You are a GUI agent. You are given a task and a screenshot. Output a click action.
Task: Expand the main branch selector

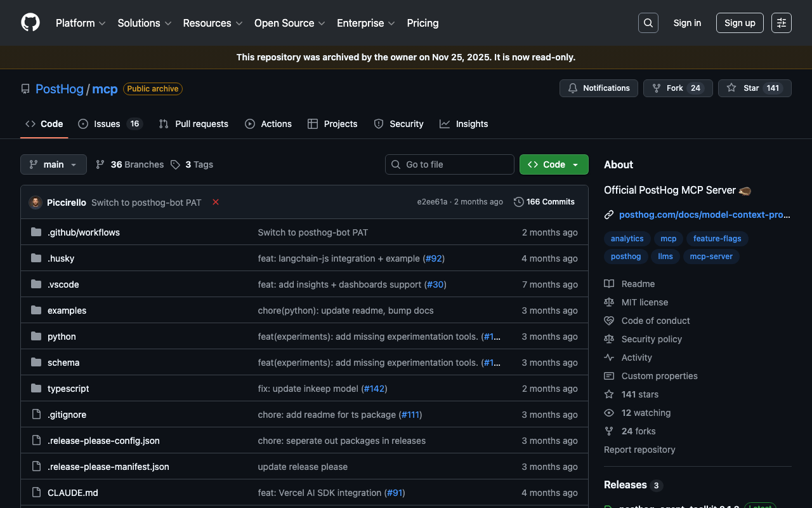tap(53, 164)
